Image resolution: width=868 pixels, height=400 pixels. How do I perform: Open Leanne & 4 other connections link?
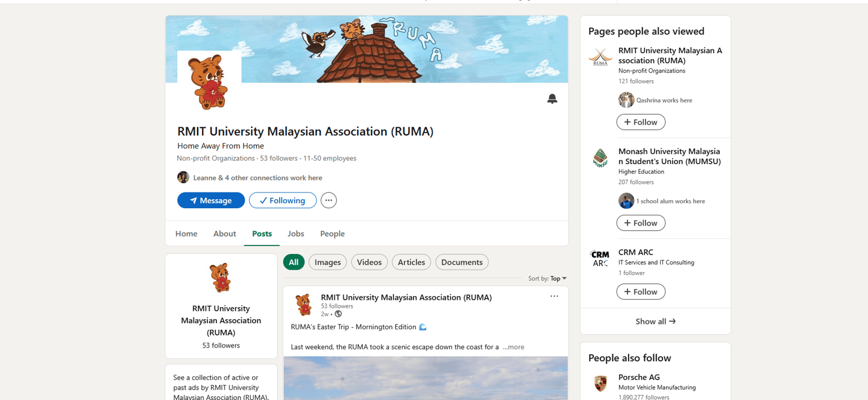click(x=258, y=178)
